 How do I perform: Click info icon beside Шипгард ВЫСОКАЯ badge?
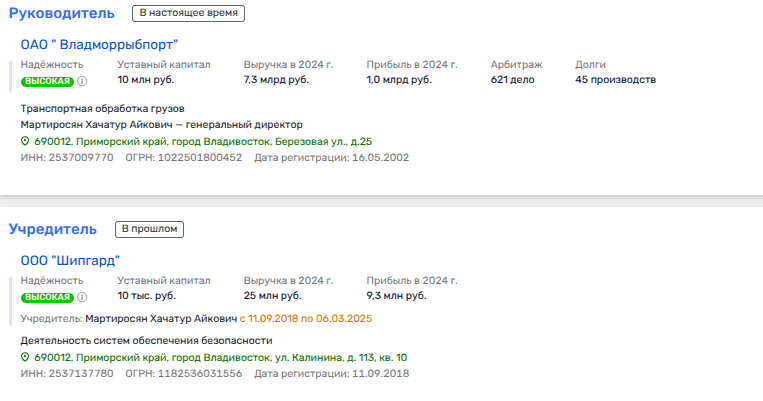tap(83, 298)
